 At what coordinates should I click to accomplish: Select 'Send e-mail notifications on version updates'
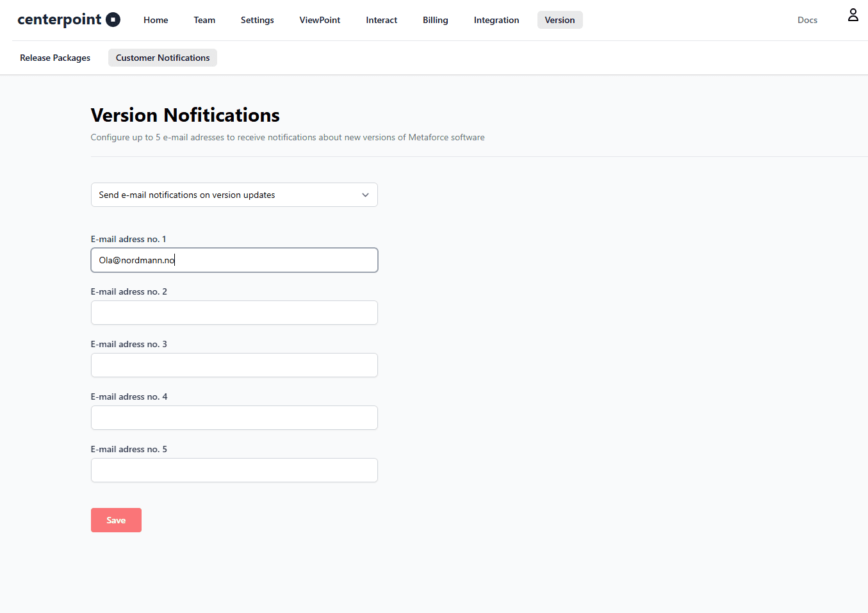pos(234,195)
